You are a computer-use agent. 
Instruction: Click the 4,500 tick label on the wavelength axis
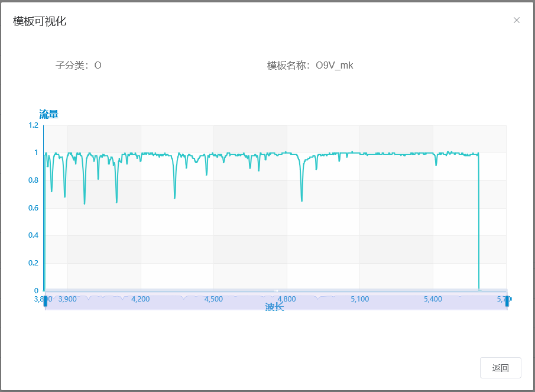tap(213, 299)
